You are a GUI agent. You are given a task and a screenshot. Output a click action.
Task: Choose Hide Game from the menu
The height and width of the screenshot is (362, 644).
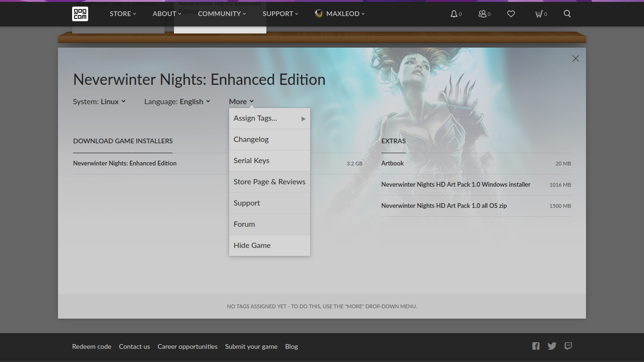click(x=270, y=246)
